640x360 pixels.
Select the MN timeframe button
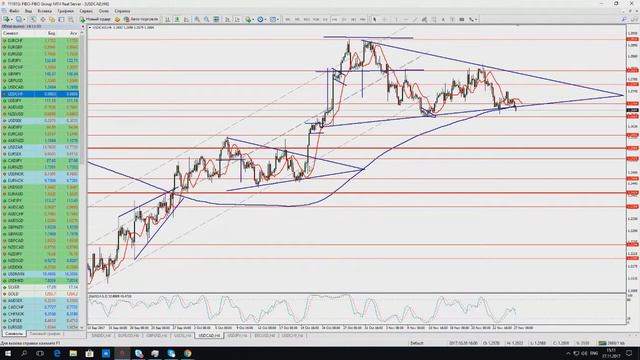point(363,19)
